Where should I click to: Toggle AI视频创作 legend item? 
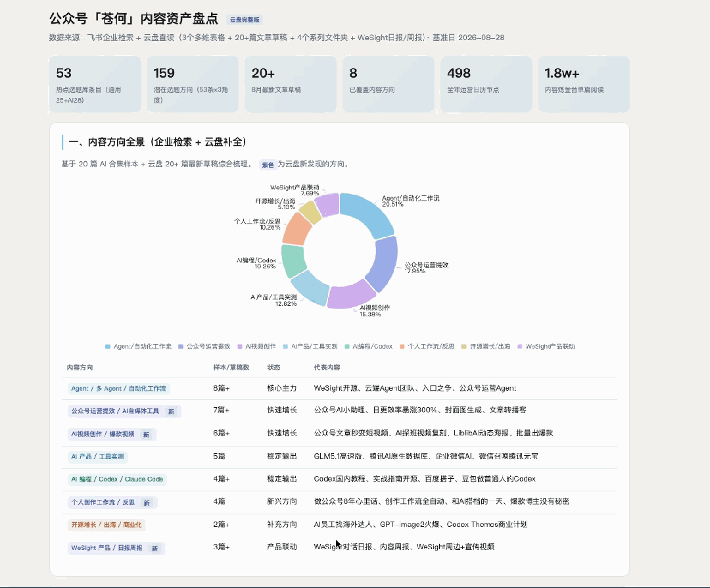click(x=256, y=347)
